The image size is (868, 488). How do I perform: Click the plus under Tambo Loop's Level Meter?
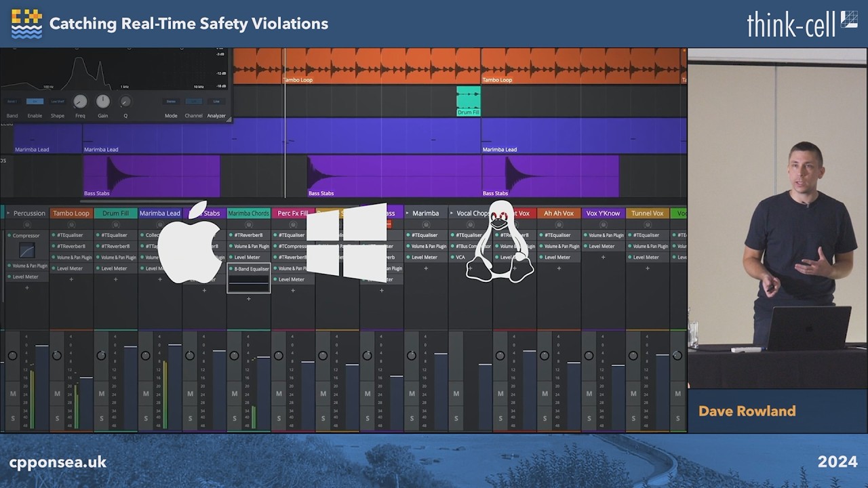pos(71,279)
